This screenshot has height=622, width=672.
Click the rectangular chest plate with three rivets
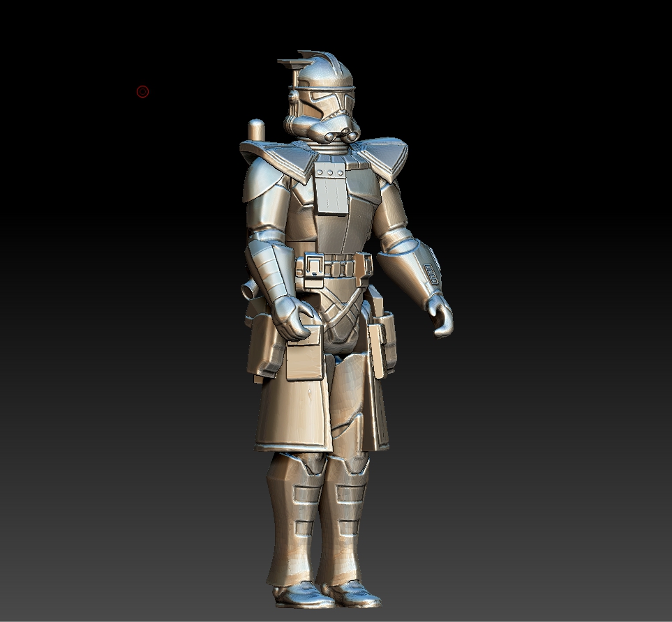coord(331,189)
